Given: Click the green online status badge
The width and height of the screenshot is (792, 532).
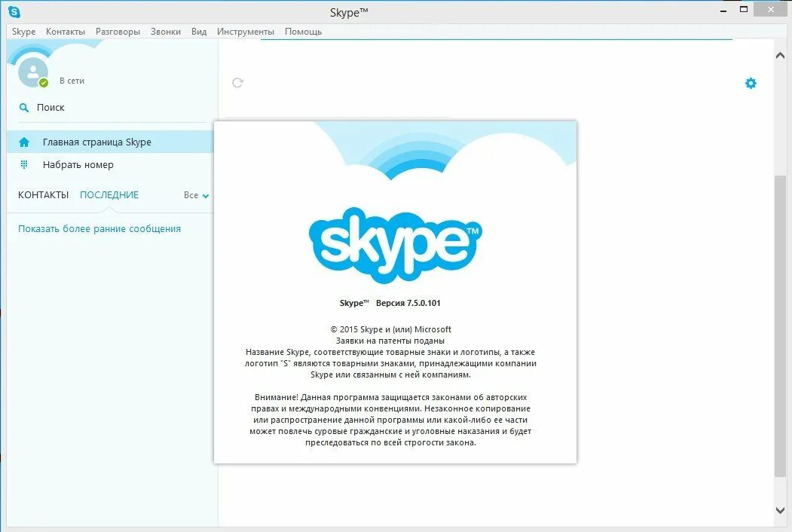Looking at the screenshot, I should [44, 83].
